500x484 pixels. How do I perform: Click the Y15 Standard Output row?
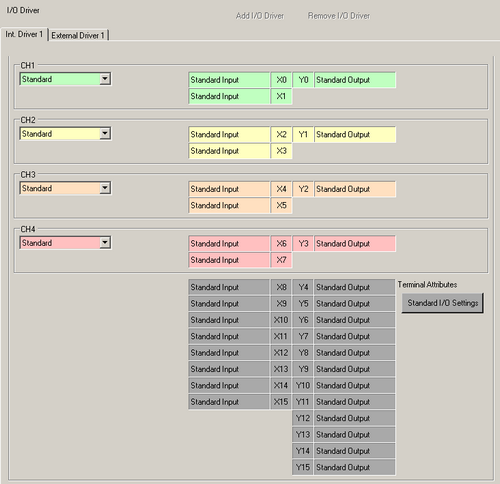(344, 467)
